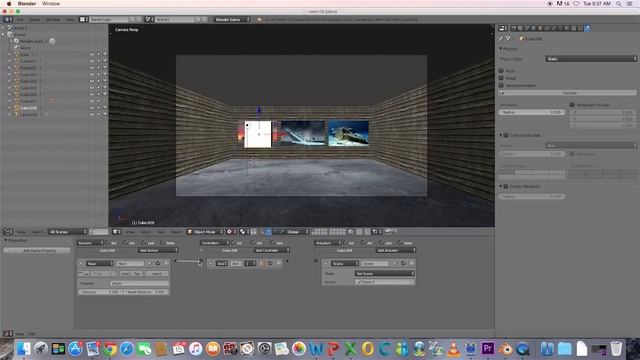Adjust the obstacle Radius slider

pyautogui.click(x=532, y=196)
